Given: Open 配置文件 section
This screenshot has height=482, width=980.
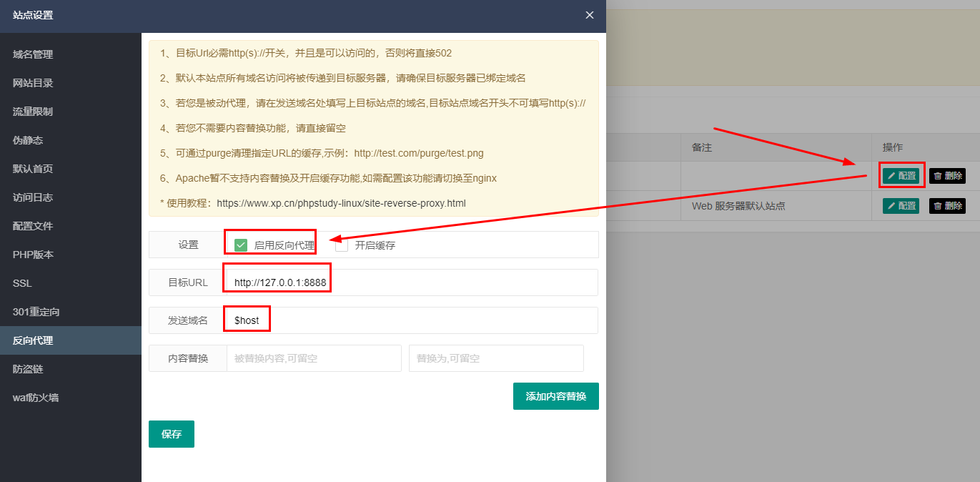Looking at the screenshot, I should pos(71,226).
